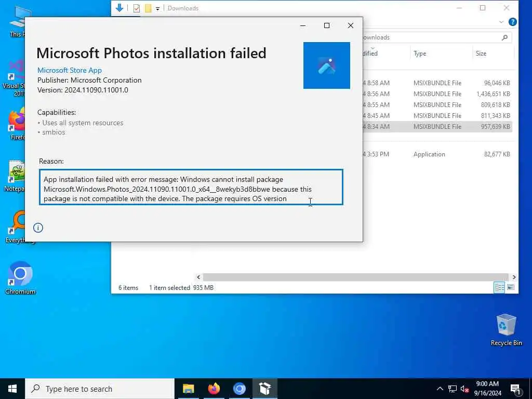Viewport: 532px width, 399px height.
Task: Click the taskbar search box
Action: 100,389
